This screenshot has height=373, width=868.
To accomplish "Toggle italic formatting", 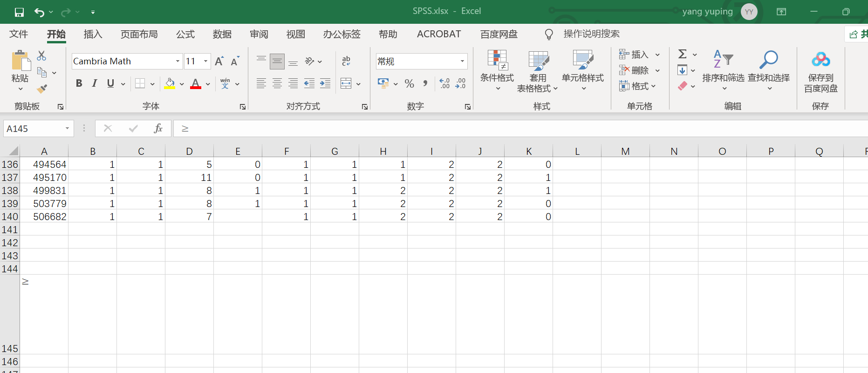I will (95, 83).
